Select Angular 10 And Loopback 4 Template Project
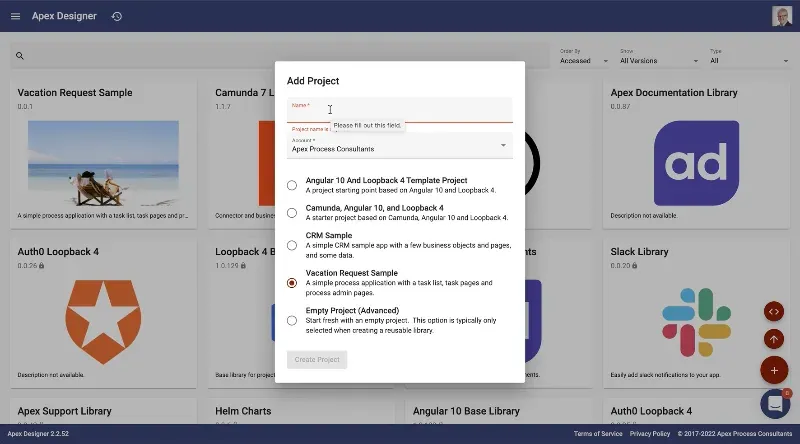 291,185
